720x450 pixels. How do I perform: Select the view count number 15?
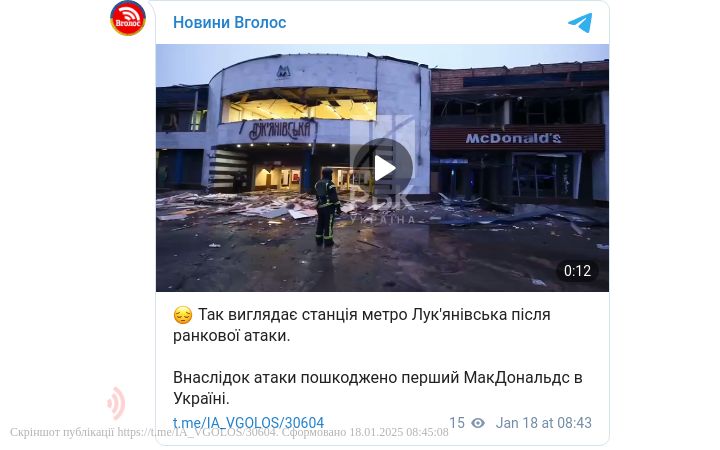(457, 423)
